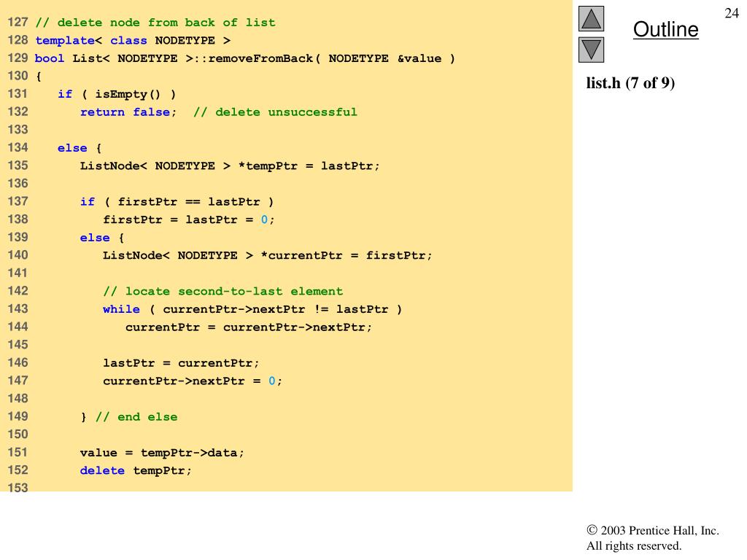
Task: Click the 'if ( isEmpty() )' statement
Action: (117, 94)
